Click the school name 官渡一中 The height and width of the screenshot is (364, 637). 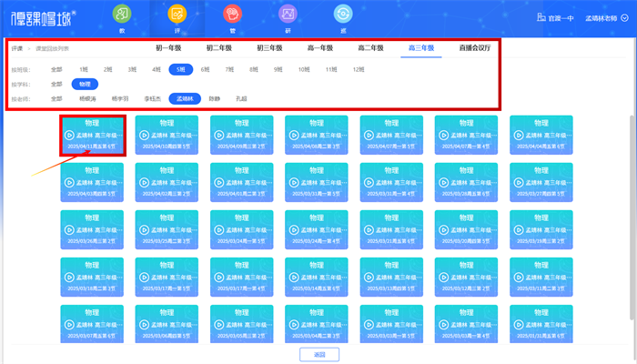pos(558,17)
